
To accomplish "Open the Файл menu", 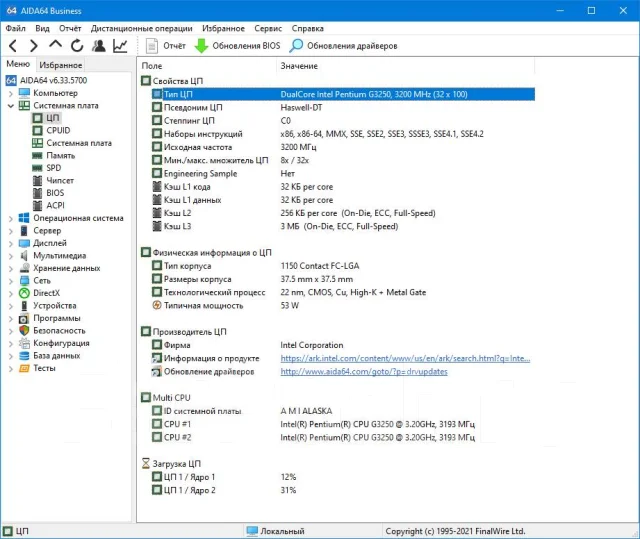I will (x=16, y=28).
